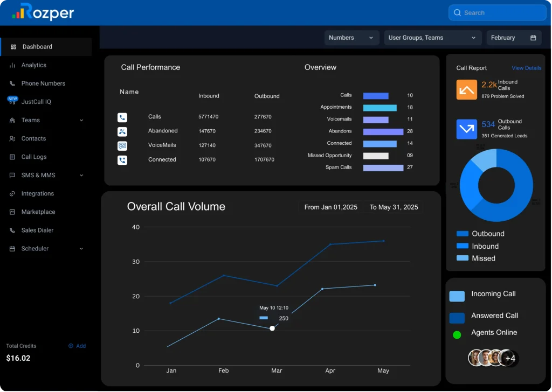Open the User Groups, Teams dropdown
The image size is (552, 392).
(x=433, y=38)
